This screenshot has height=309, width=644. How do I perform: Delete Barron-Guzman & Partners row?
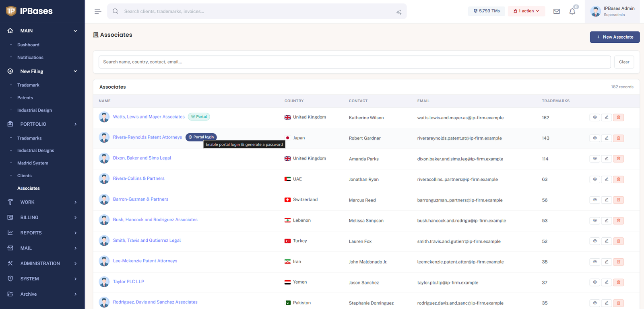[x=619, y=200]
